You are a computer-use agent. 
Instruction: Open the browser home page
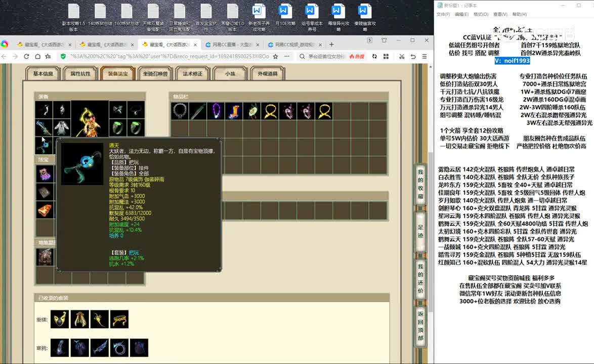pyautogui.click(x=37, y=57)
